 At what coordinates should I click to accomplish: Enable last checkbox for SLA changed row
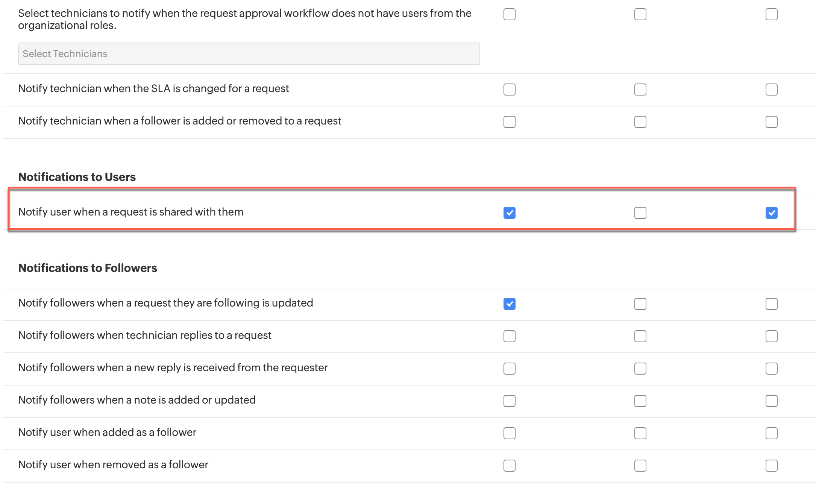(x=771, y=90)
